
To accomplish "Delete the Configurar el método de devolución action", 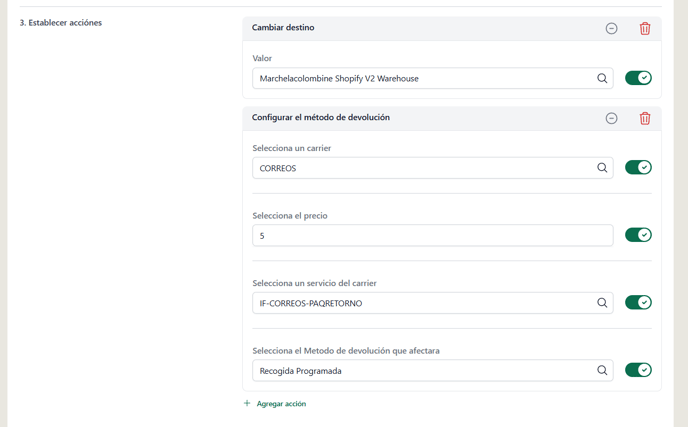I will (645, 118).
